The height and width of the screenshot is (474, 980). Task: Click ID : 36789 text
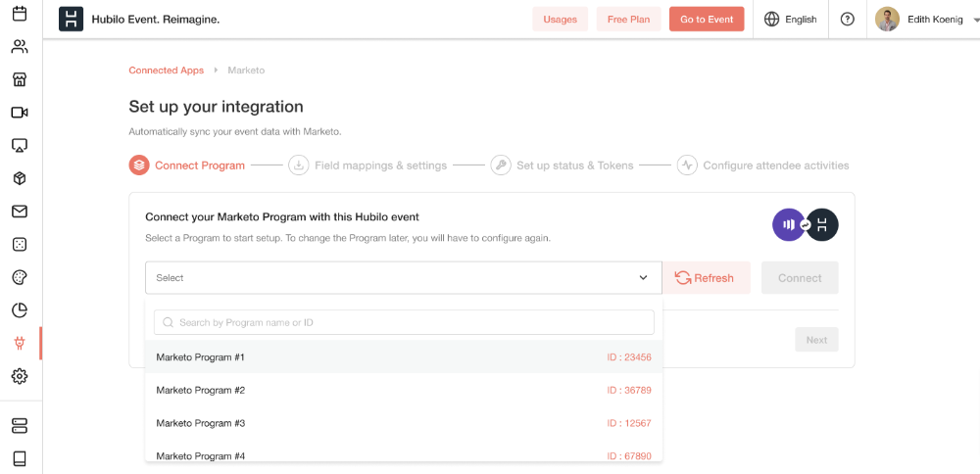629,391
